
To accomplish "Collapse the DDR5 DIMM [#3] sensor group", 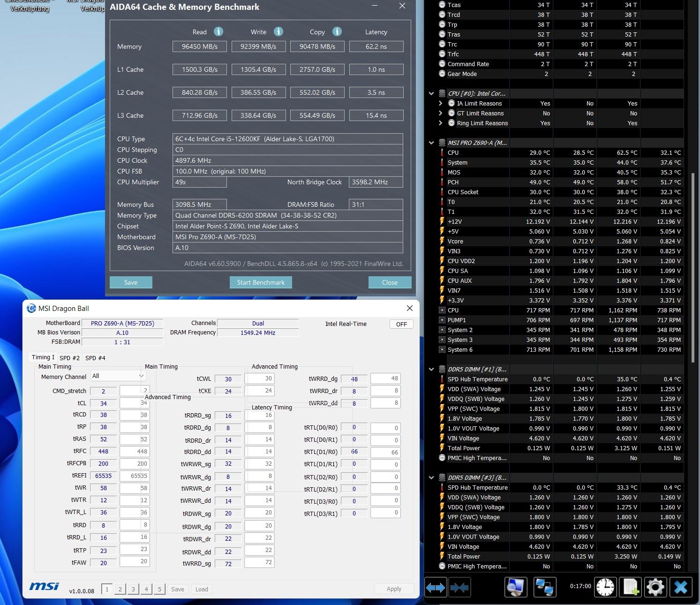I will [431, 477].
